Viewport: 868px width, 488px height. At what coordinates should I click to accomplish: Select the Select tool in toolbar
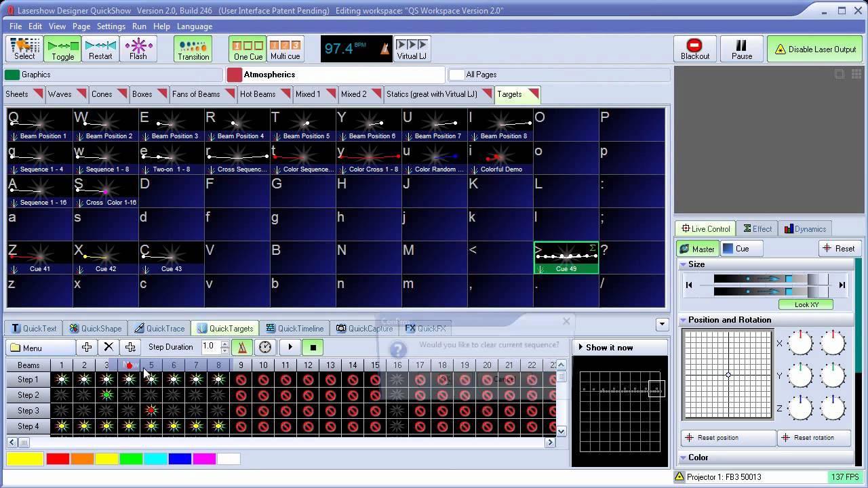click(x=24, y=49)
